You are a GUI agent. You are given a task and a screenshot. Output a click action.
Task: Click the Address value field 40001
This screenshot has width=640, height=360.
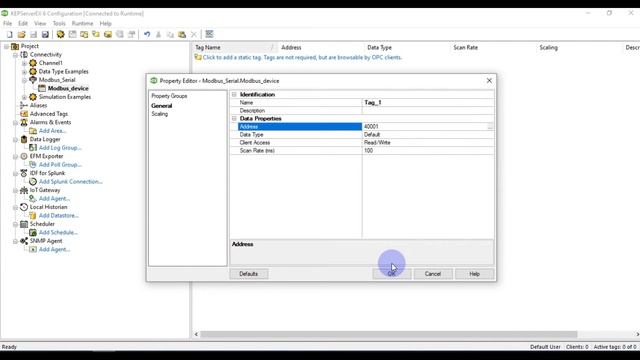(424, 127)
